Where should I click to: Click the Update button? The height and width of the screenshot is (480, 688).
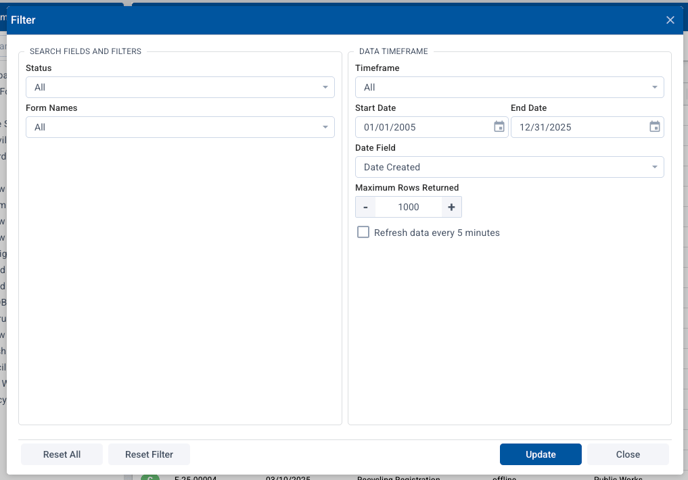pyautogui.click(x=540, y=454)
